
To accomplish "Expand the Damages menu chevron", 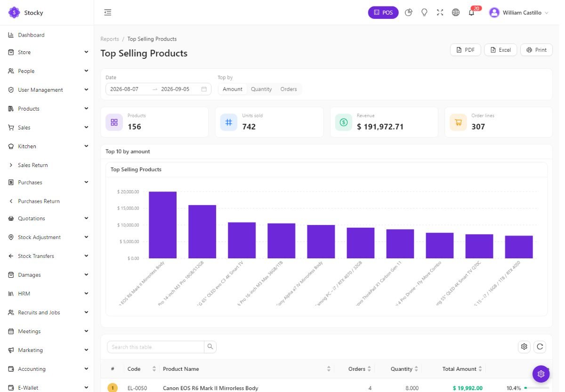I will coord(86,275).
